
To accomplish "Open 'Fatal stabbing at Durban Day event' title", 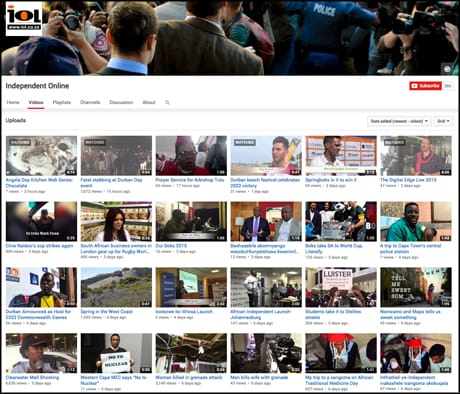I will coord(111,183).
